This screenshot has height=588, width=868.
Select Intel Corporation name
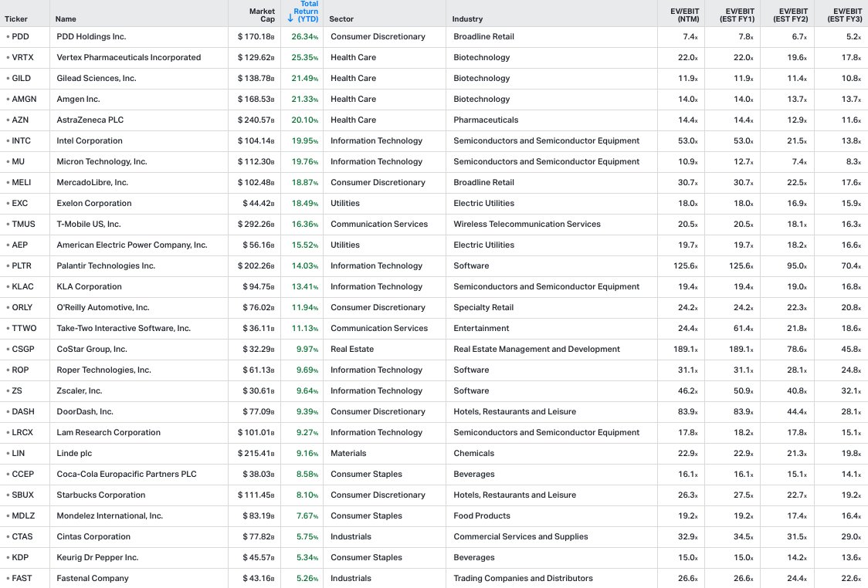(90, 141)
